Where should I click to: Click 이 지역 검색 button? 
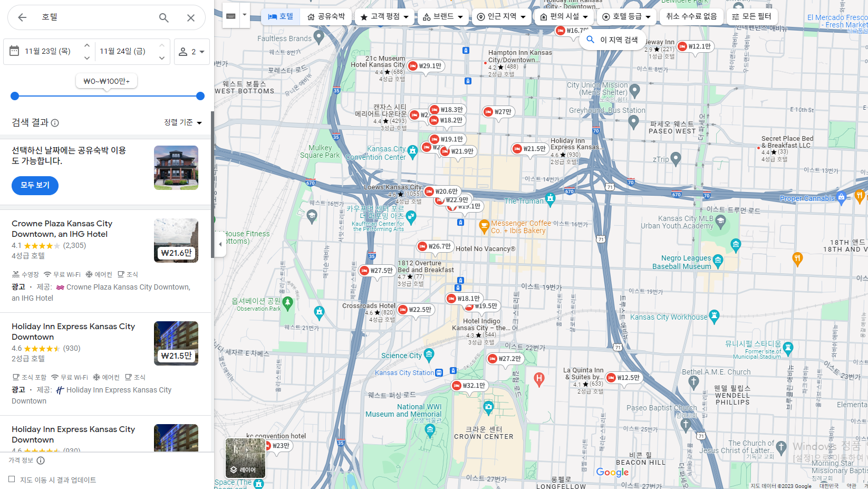click(612, 40)
